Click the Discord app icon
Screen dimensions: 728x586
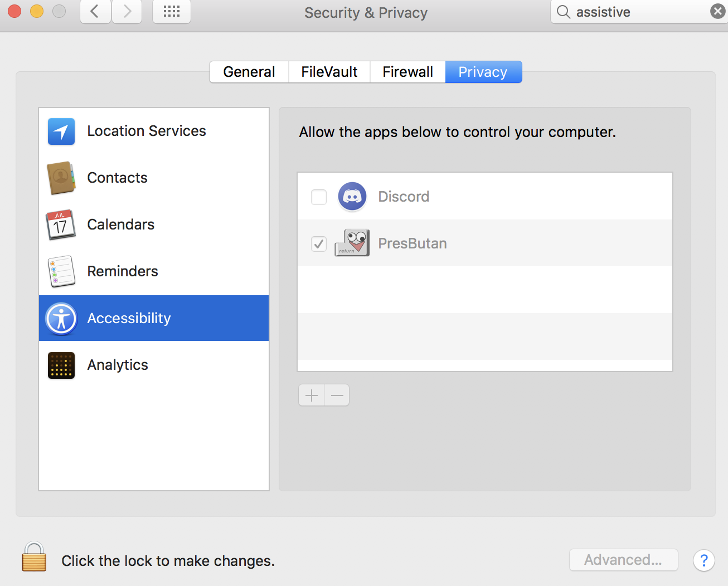click(x=352, y=197)
